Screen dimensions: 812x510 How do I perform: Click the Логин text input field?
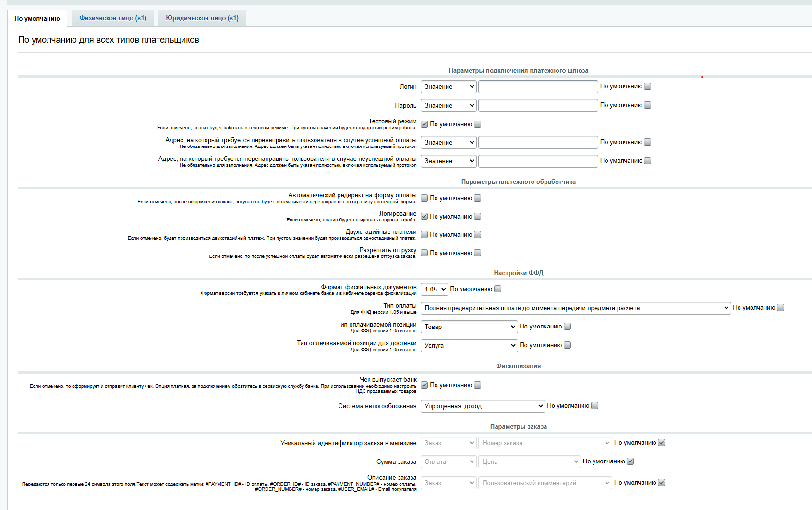538,86
